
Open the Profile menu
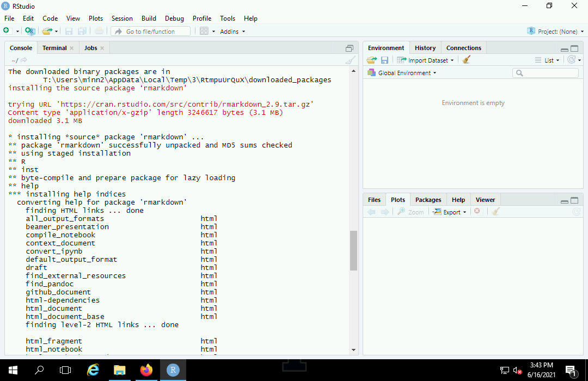(x=202, y=19)
